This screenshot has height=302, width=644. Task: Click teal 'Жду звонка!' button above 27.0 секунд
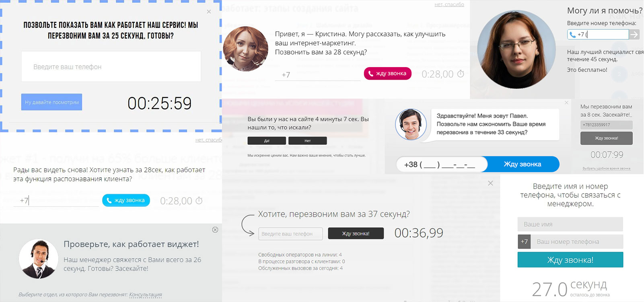(570, 260)
